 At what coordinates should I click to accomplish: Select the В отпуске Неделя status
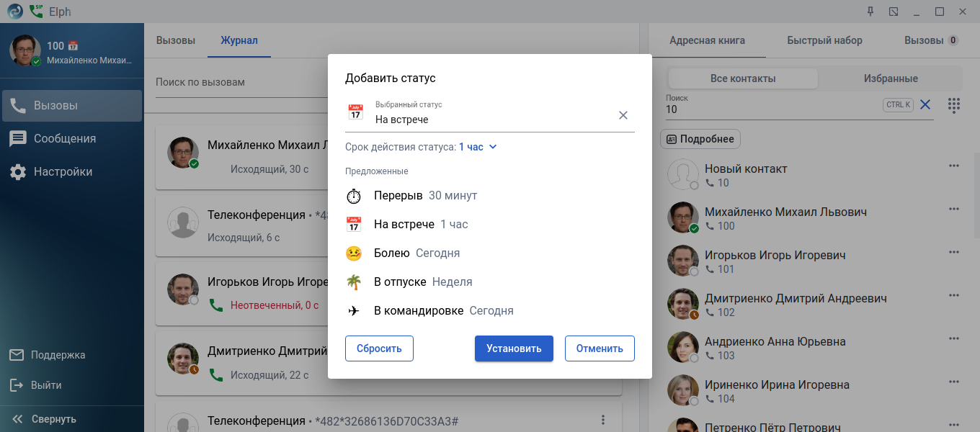490,282
